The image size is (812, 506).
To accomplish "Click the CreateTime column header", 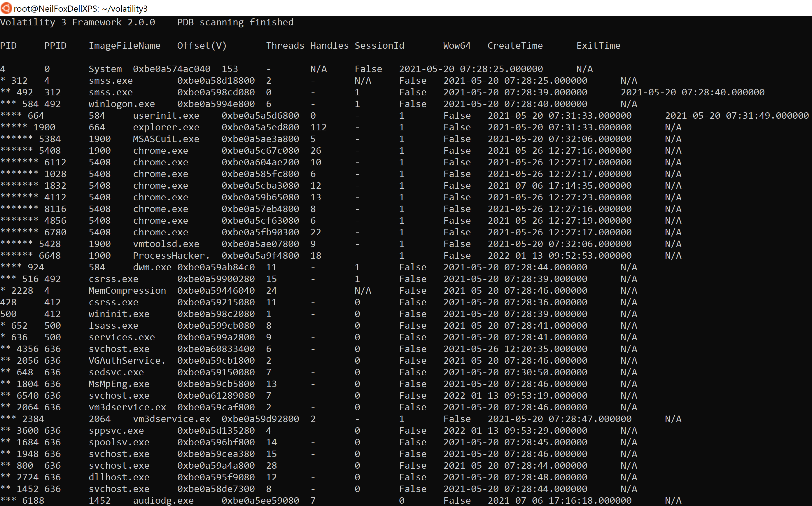I will pyautogui.click(x=515, y=45).
